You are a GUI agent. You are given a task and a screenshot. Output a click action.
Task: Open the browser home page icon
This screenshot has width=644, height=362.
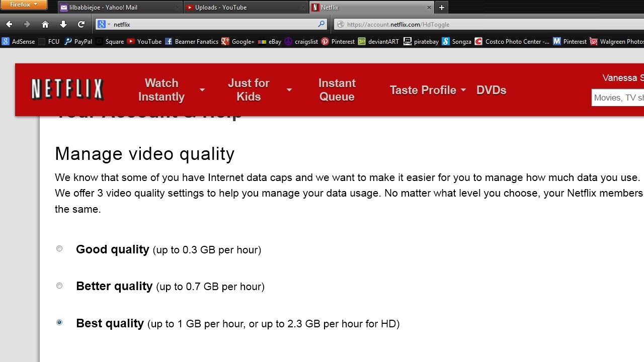(x=45, y=24)
